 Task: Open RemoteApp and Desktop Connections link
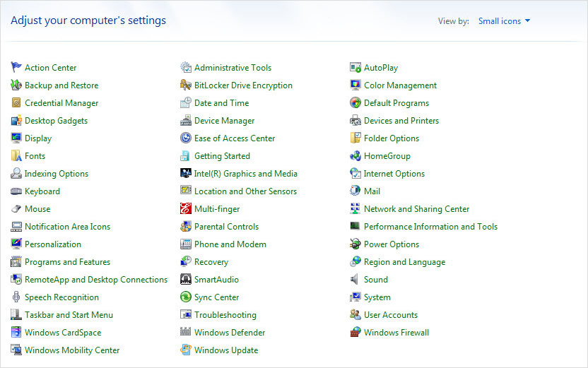click(96, 279)
